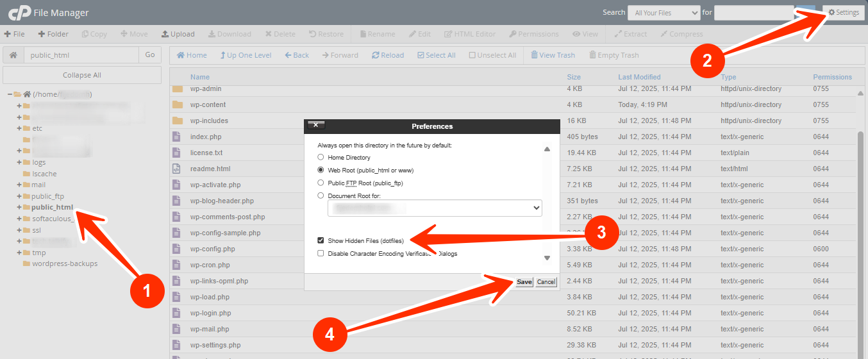The width and height of the screenshot is (868, 359).
Task: Open View Trash
Action: click(553, 55)
